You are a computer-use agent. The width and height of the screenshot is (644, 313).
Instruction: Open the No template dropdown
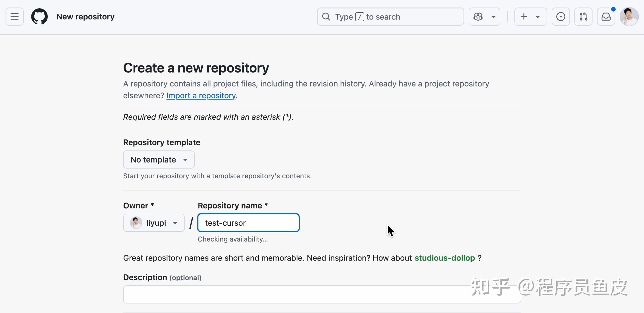[159, 160]
